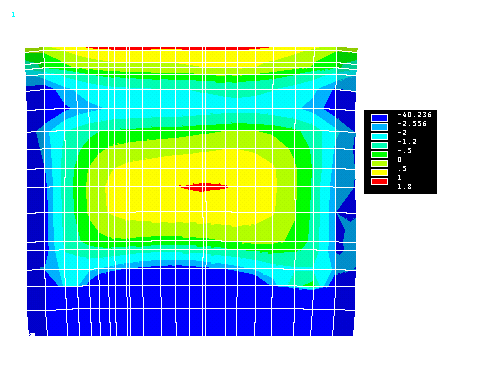
Task: Click the aquamarine legend swatch
Action: [379, 145]
